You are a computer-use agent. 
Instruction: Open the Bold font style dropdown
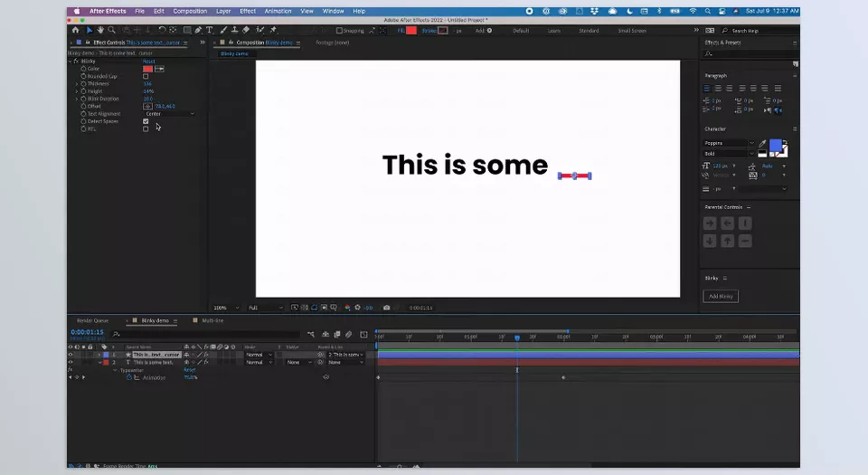pos(729,154)
